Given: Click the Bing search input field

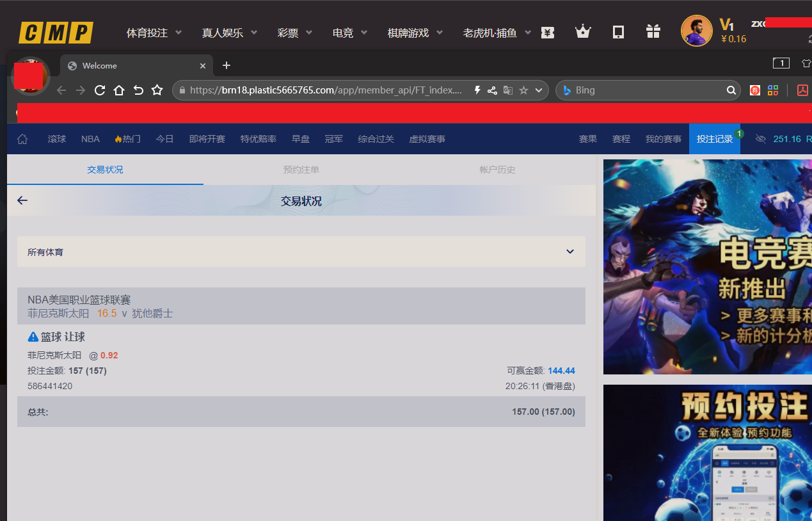Looking at the screenshot, I should point(646,90).
